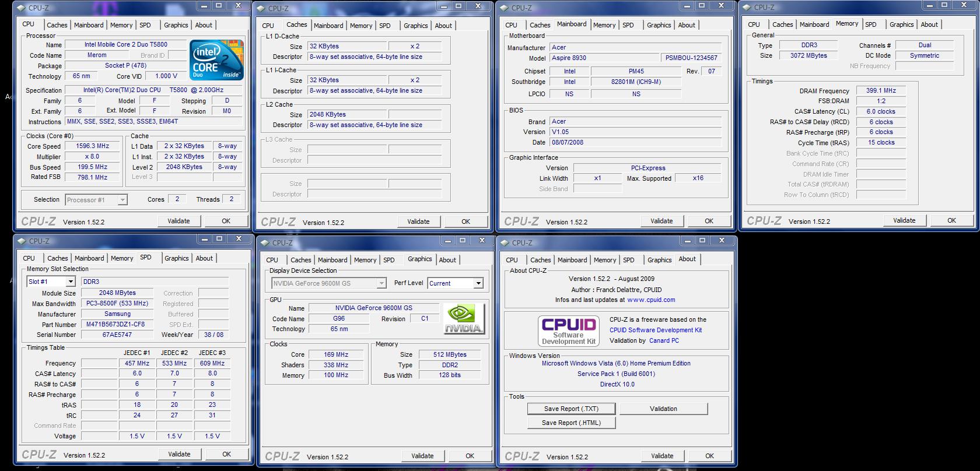
Task: Click the Part Number value M471B5673DZ1-CF8
Action: click(x=117, y=324)
